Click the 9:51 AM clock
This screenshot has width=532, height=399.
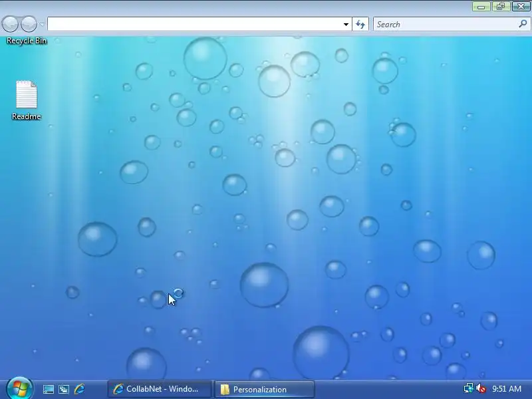click(507, 388)
